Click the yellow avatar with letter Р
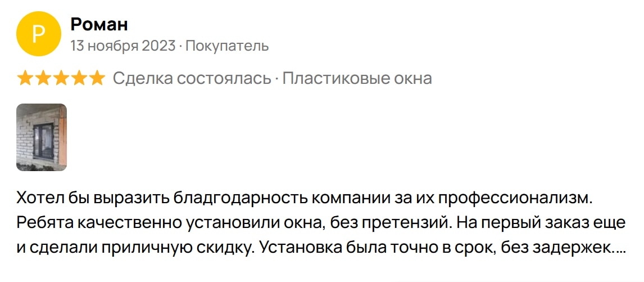The image size is (644, 282). click(39, 34)
